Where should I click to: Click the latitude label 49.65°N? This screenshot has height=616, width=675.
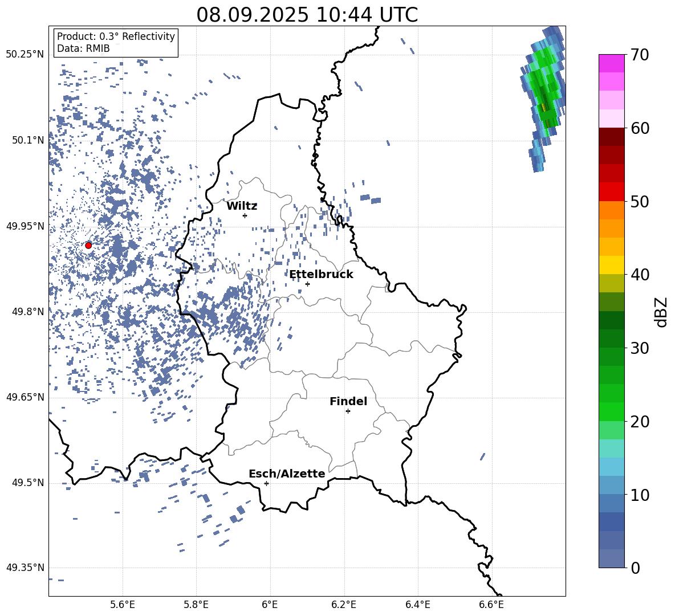click(x=25, y=397)
